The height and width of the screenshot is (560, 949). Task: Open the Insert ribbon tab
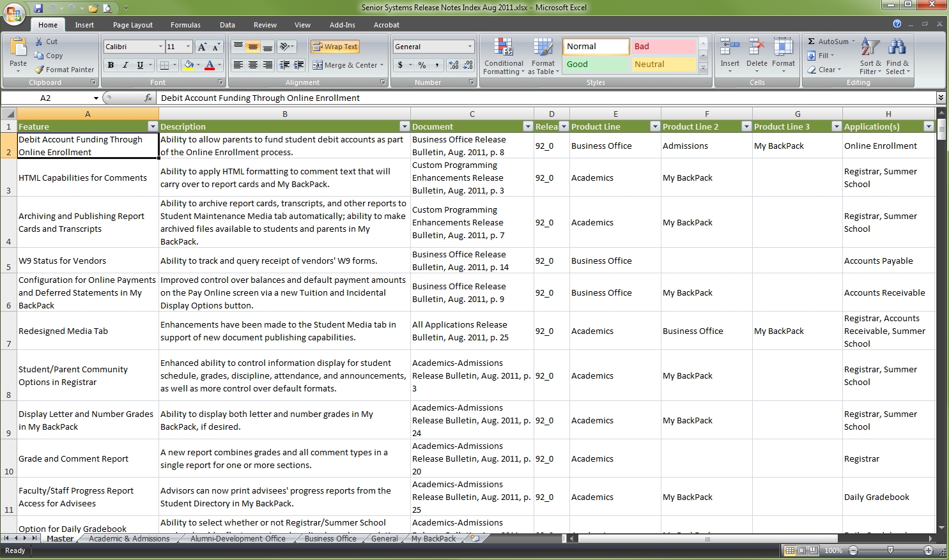pos(84,25)
